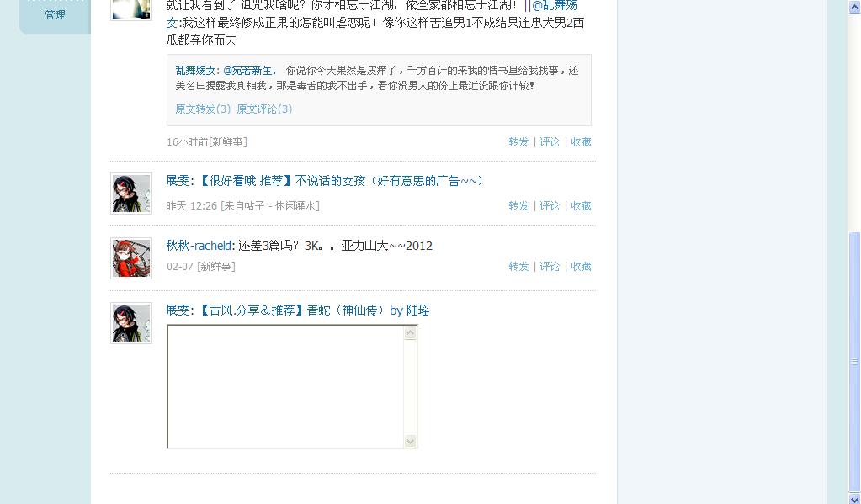Screen dimensions: 861x504
Task: Click inside the empty embedded text area
Action: point(285,386)
